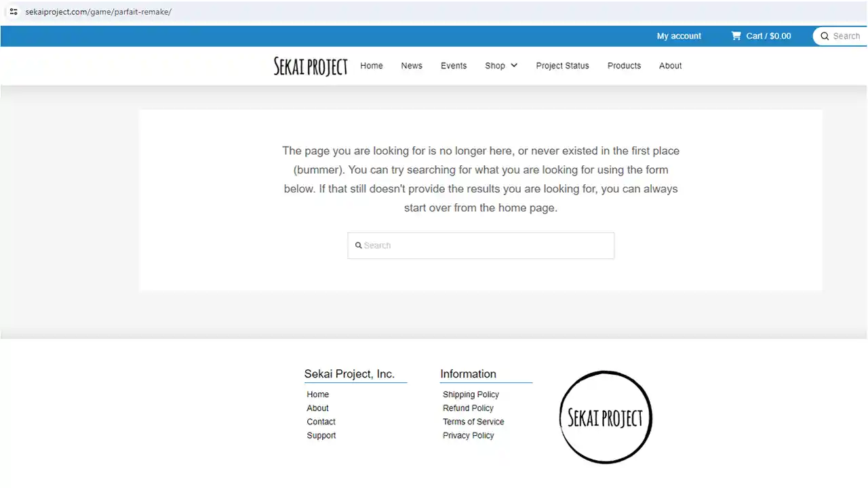The width and height of the screenshot is (868, 488).
Task: Open the About page from top navigation
Action: click(x=670, y=66)
